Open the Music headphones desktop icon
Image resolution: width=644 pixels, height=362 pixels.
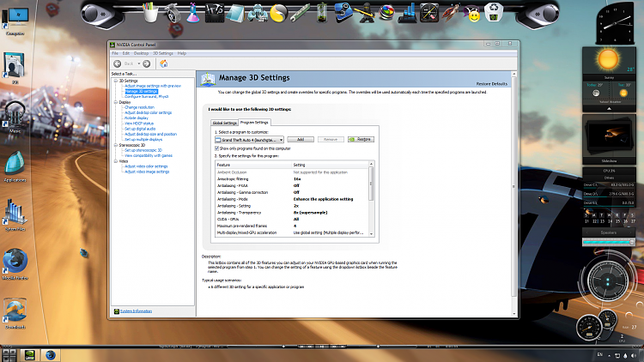coord(15,118)
